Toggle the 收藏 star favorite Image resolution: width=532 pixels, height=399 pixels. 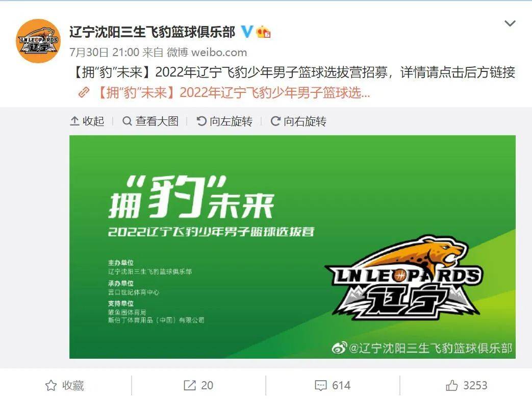coord(64,385)
